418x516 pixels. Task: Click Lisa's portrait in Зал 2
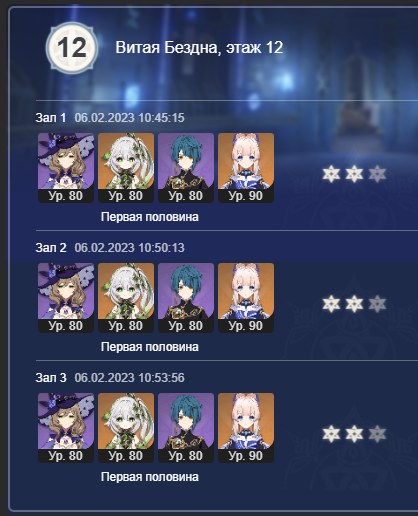pyautogui.click(x=66, y=298)
